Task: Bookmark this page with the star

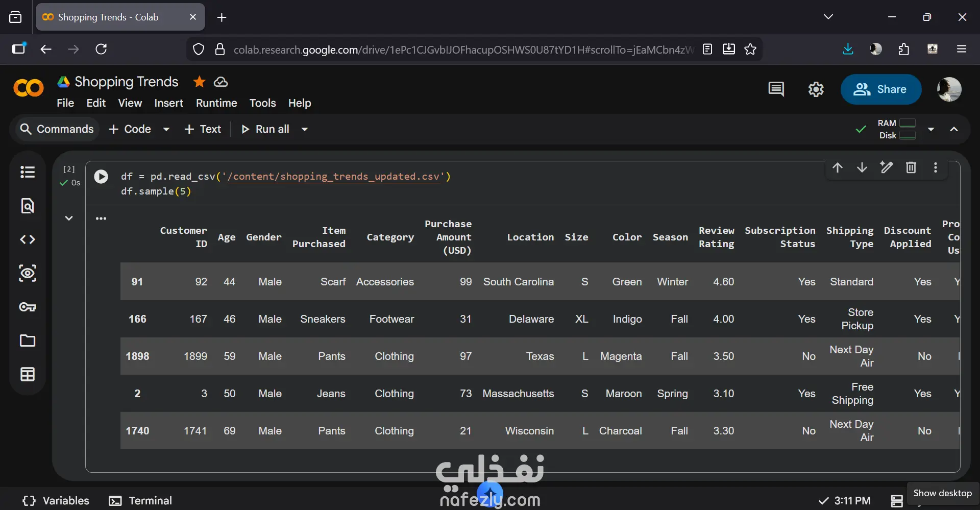Action: [750, 49]
